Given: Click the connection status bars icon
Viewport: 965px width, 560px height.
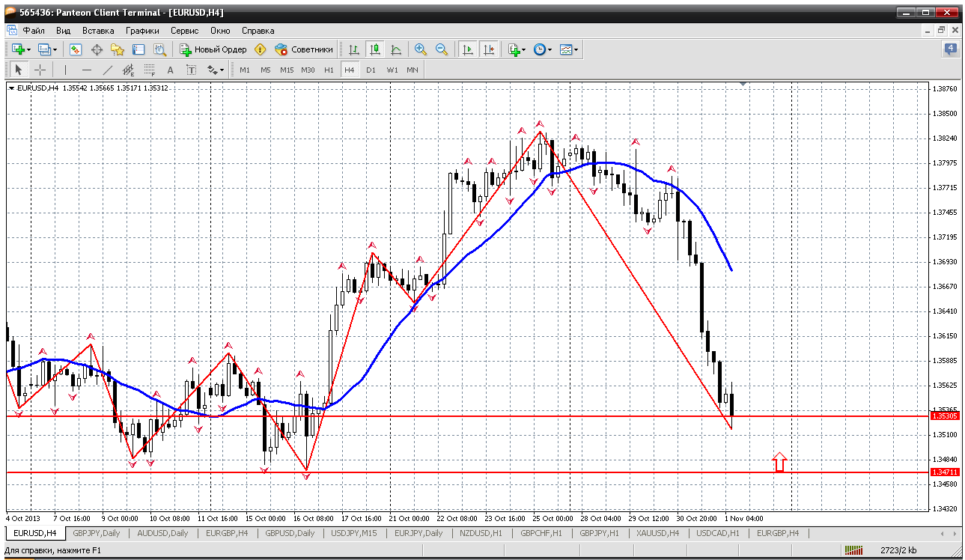Looking at the screenshot, I should point(853,551).
